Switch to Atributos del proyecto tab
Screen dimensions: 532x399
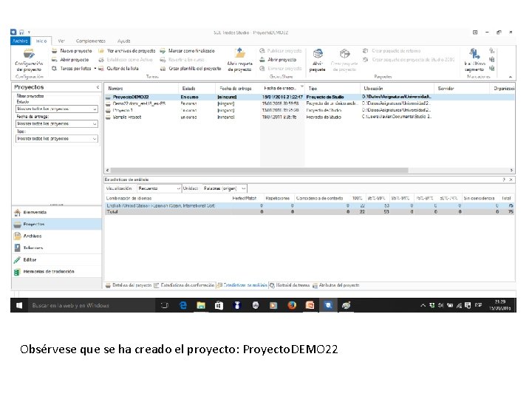tap(336, 285)
